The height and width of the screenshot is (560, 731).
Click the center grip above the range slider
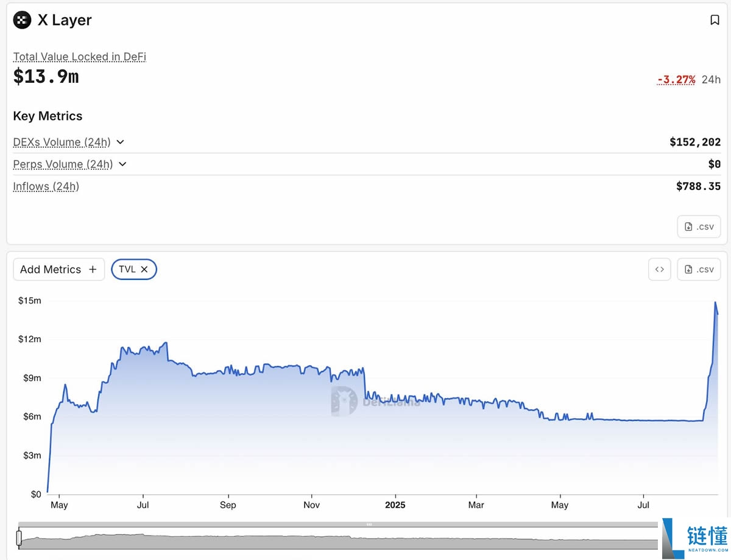(369, 524)
